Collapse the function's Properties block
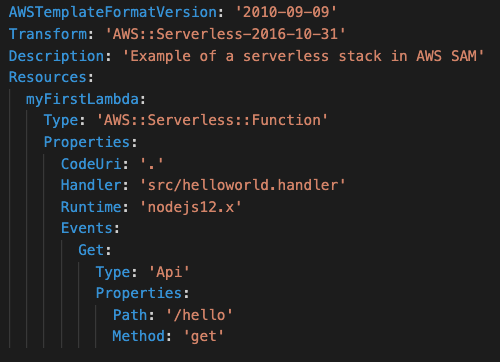This screenshot has height=362, width=500. tap(87, 142)
